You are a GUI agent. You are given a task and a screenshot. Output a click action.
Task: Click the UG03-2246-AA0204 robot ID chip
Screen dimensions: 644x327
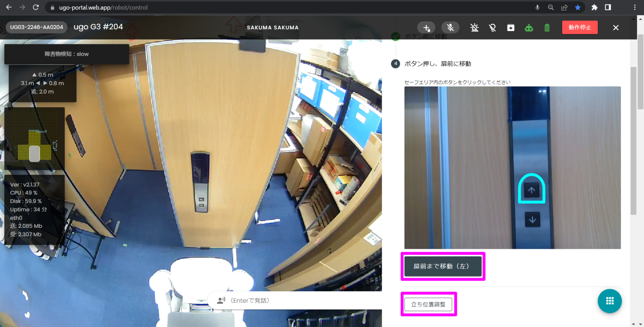coord(36,27)
